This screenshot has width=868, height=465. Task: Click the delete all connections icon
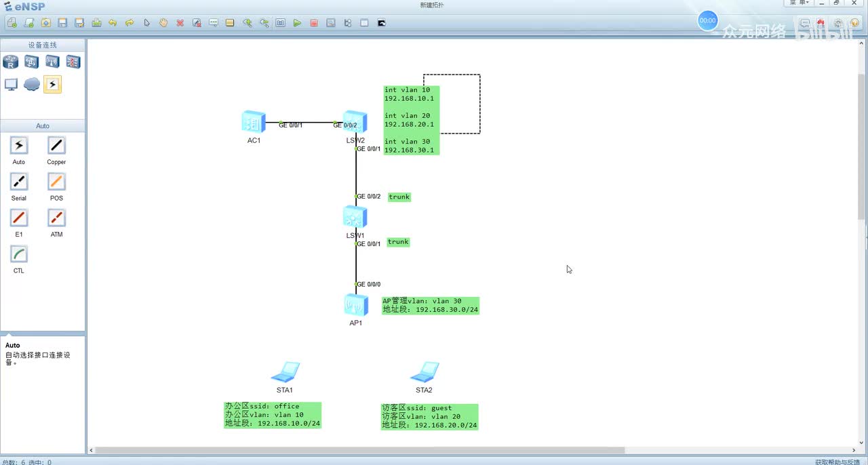pos(197,22)
